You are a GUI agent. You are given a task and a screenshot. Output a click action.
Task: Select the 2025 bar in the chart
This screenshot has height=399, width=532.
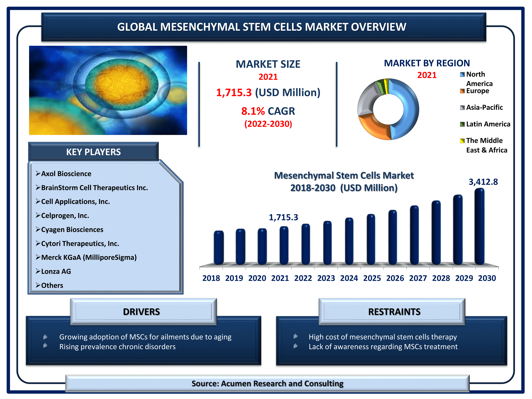click(371, 239)
